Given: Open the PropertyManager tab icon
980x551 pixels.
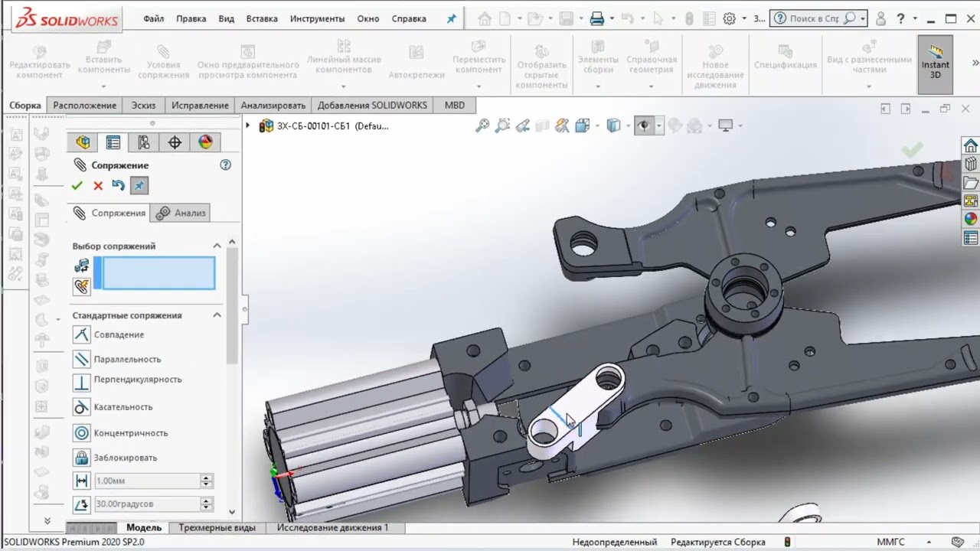Looking at the screenshot, I should pos(113,142).
